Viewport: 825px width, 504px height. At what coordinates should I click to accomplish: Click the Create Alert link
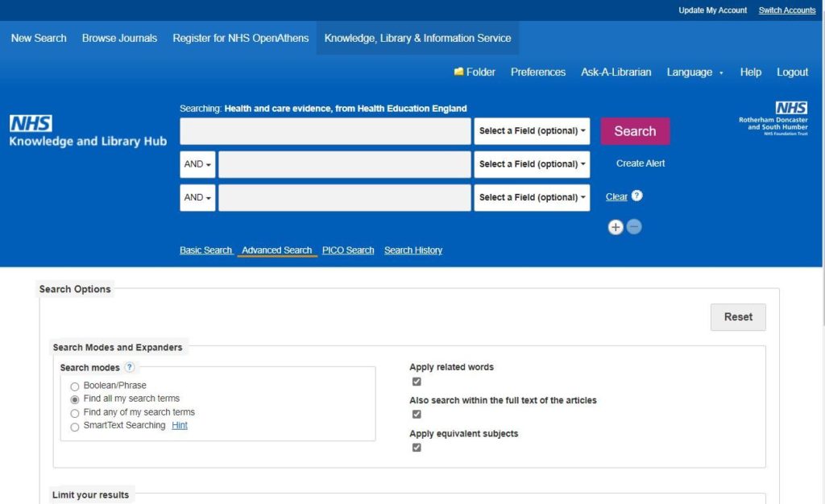[x=639, y=163]
